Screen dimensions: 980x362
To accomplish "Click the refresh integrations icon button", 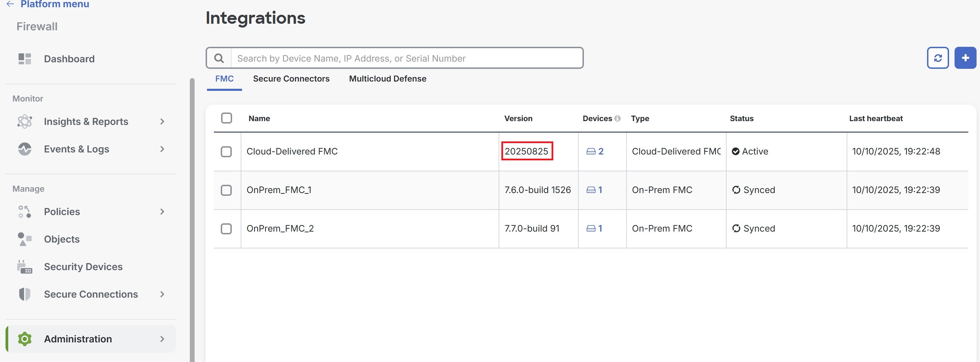I will pos(937,58).
